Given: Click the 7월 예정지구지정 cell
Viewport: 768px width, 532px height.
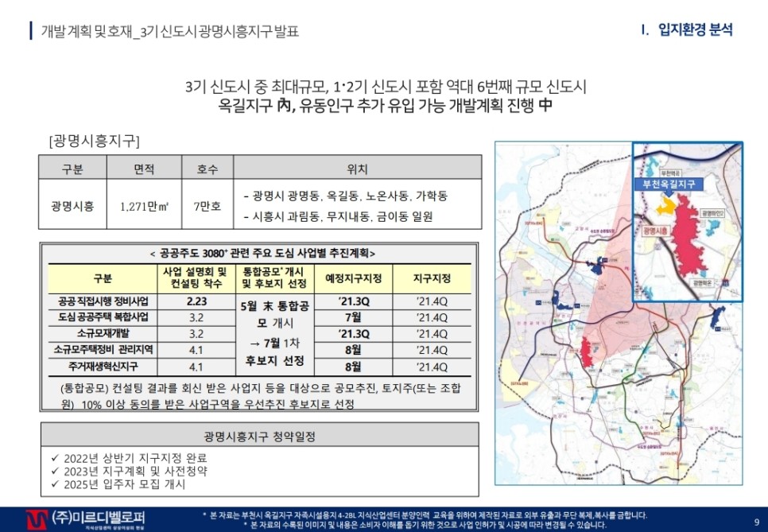Looking at the screenshot, I should (x=353, y=317).
